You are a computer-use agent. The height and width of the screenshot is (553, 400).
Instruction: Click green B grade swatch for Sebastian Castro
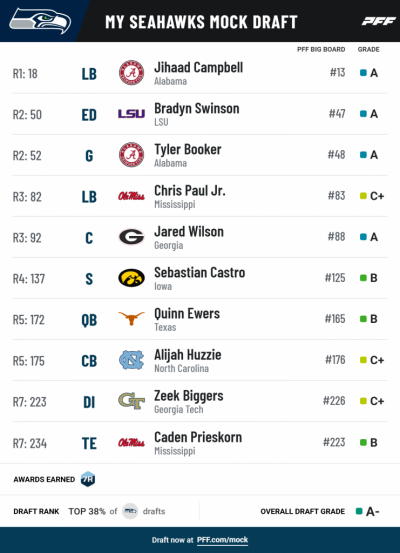pyautogui.click(x=363, y=278)
